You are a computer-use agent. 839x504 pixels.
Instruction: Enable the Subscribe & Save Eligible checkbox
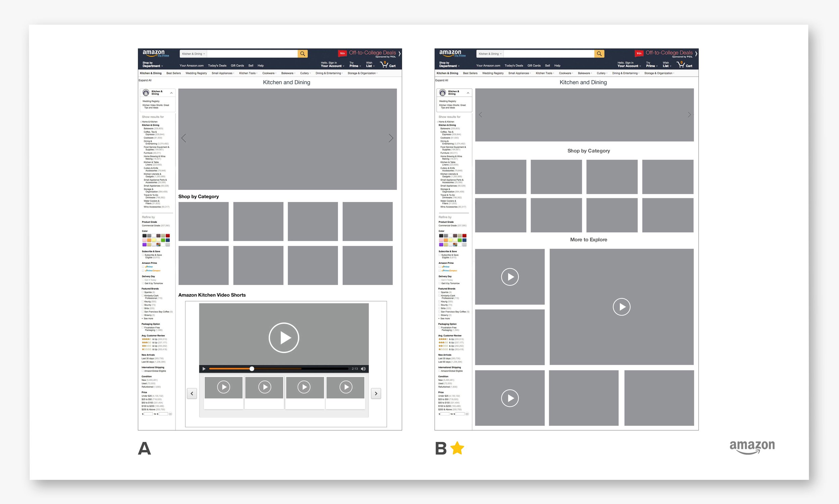(143, 255)
